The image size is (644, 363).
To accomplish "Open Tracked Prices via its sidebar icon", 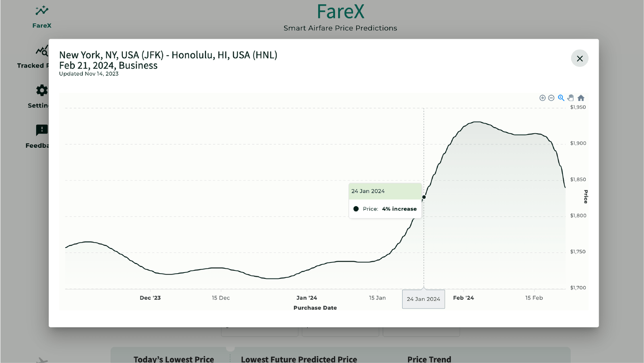I will point(41,51).
